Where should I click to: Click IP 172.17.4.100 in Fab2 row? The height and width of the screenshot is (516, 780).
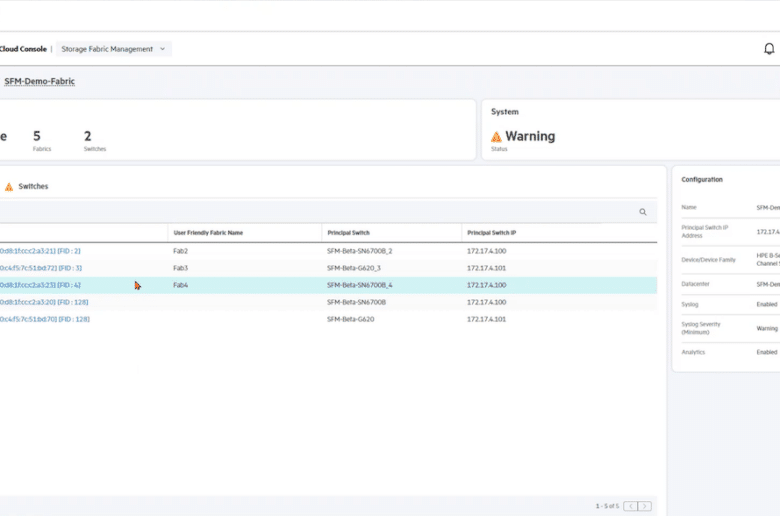click(x=486, y=251)
